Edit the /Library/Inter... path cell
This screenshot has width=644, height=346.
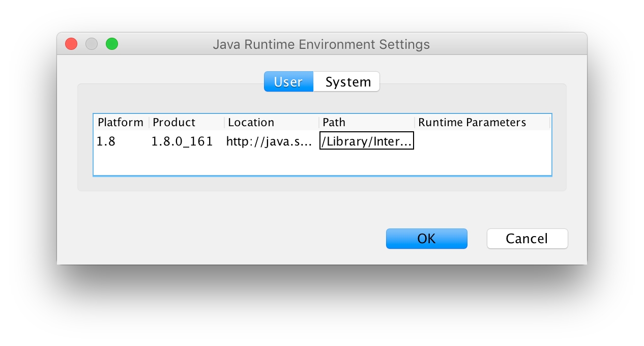coord(367,141)
